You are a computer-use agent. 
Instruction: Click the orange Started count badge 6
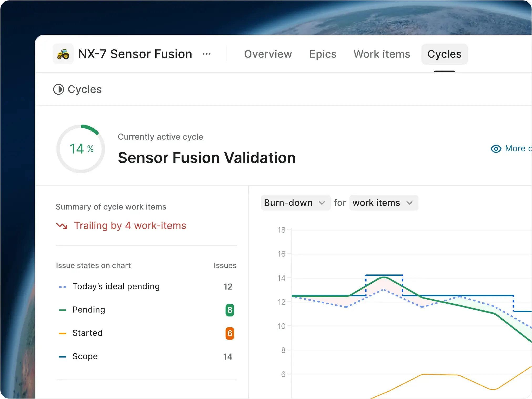point(230,333)
